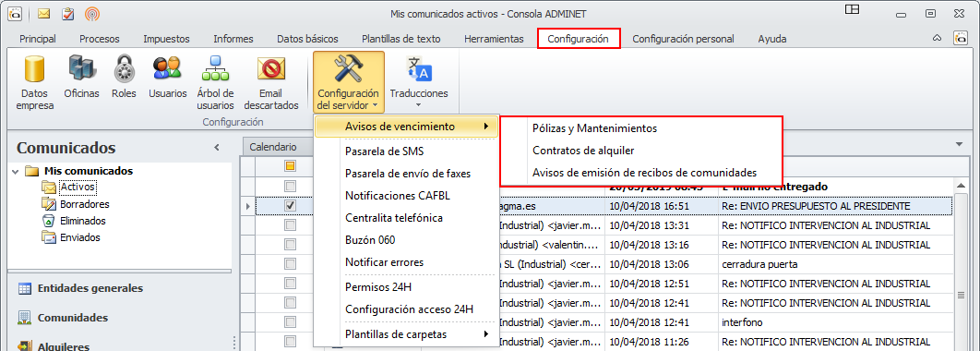The height and width of the screenshot is (351, 980).
Task: Switch to the Procesos ribbon tab
Action: (100, 39)
